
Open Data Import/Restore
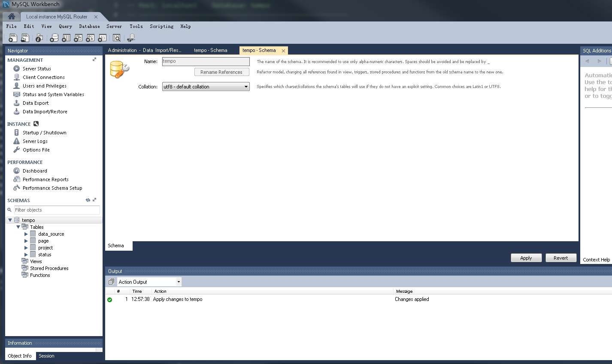[x=45, y=112]
